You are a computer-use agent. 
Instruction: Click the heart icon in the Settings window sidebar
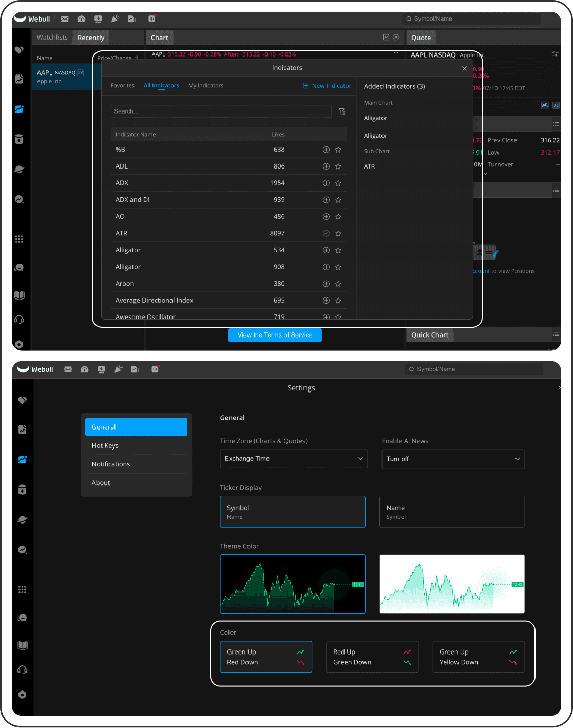click(22, 400)
